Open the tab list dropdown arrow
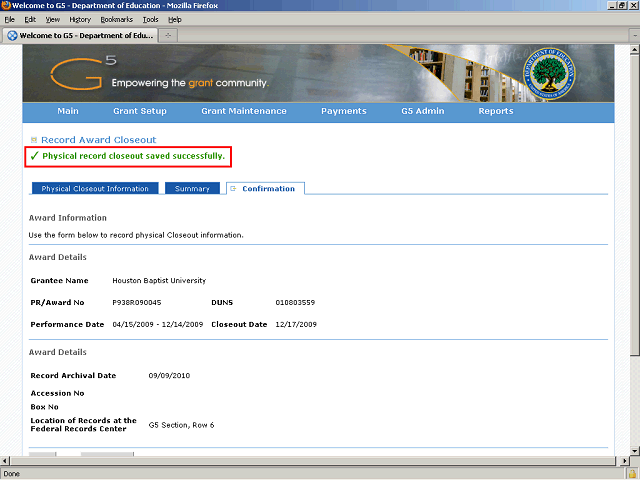 (x=635, y=36)
